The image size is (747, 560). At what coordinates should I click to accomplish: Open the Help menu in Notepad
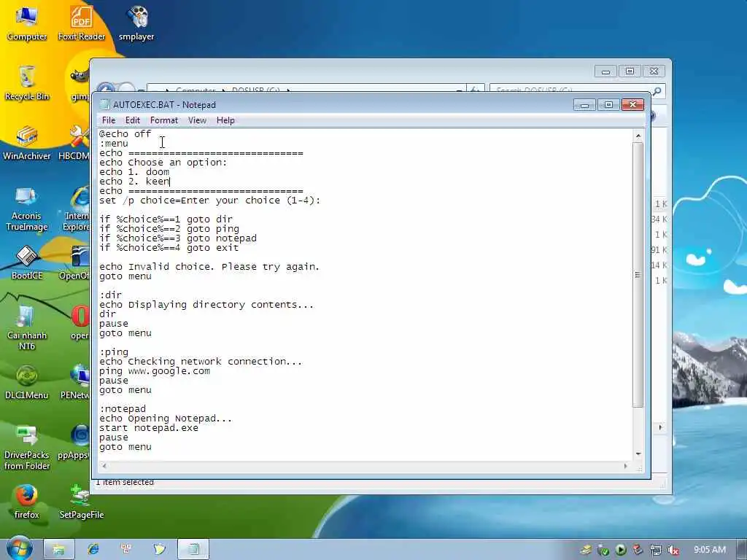(x=225, y=120)
